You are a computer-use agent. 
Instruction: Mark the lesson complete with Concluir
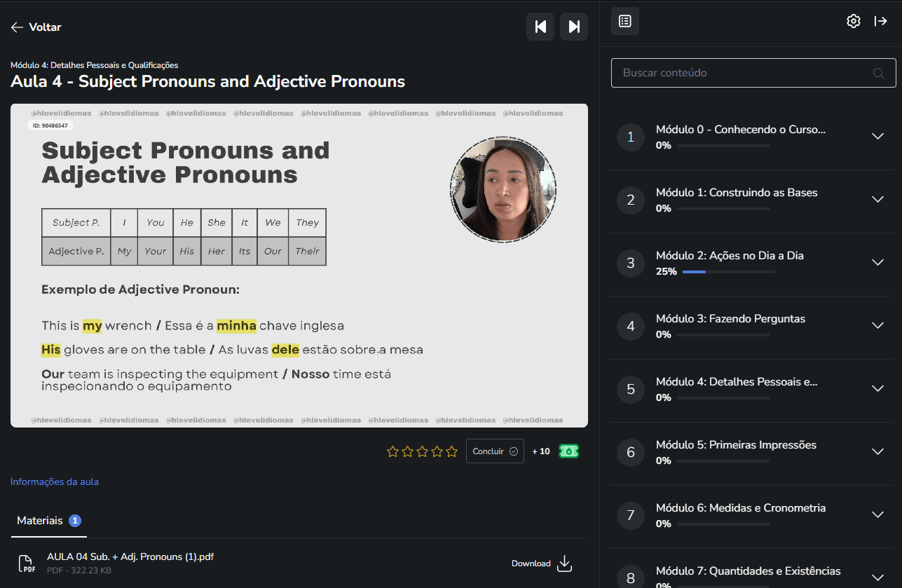click(x=495, y=451)
